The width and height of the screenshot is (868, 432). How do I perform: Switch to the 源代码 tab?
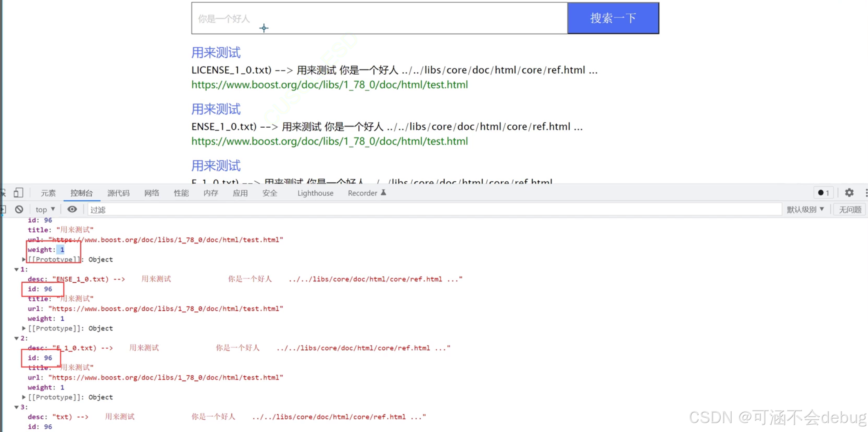pyautogui.click(x=118, y=193)
